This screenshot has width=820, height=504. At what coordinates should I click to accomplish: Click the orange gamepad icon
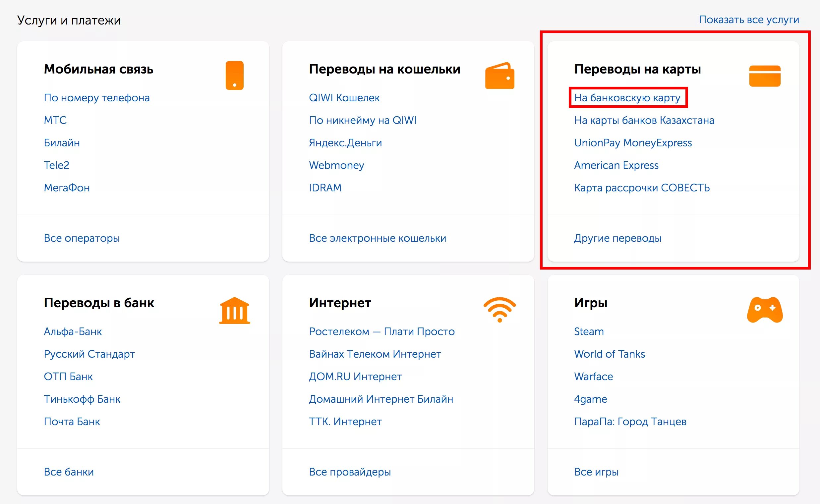pos(765,310)
